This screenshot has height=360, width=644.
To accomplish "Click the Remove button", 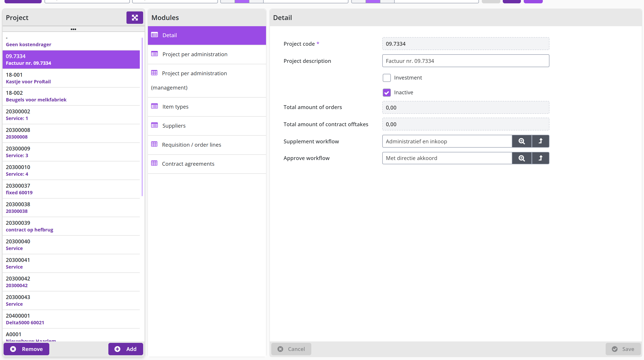I will 26,349.
